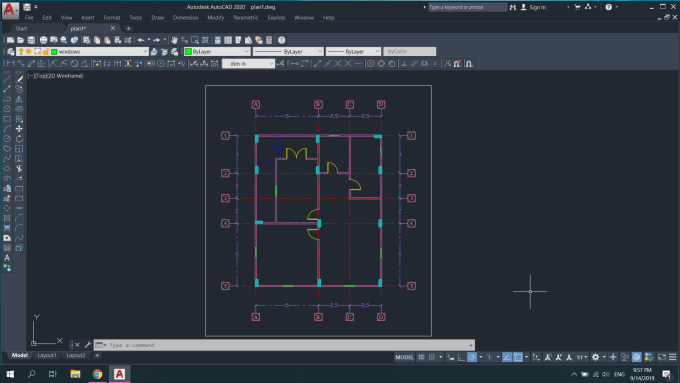The image size is (680, 383).
Task: Select the Circle draw tool
Action: coord(7,139)
